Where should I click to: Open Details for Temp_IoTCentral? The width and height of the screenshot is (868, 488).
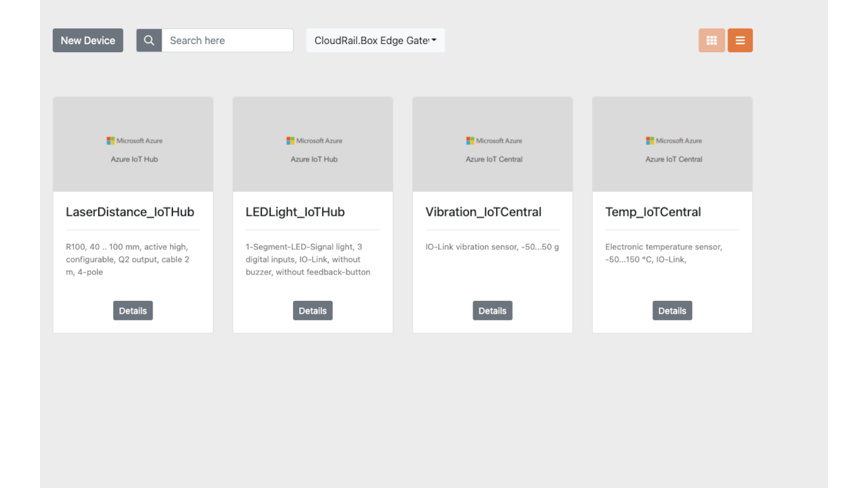click(672, 310)
